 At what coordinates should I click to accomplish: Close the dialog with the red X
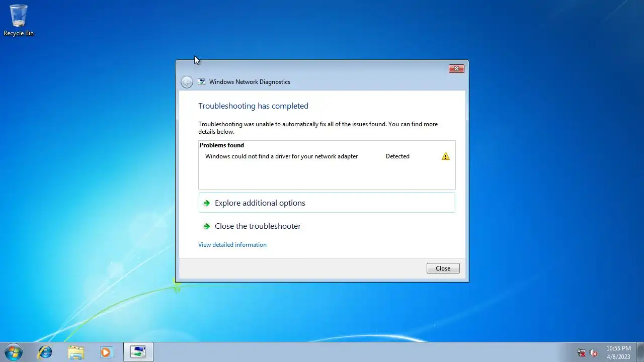pyautogui.click(x=456, y=69)
